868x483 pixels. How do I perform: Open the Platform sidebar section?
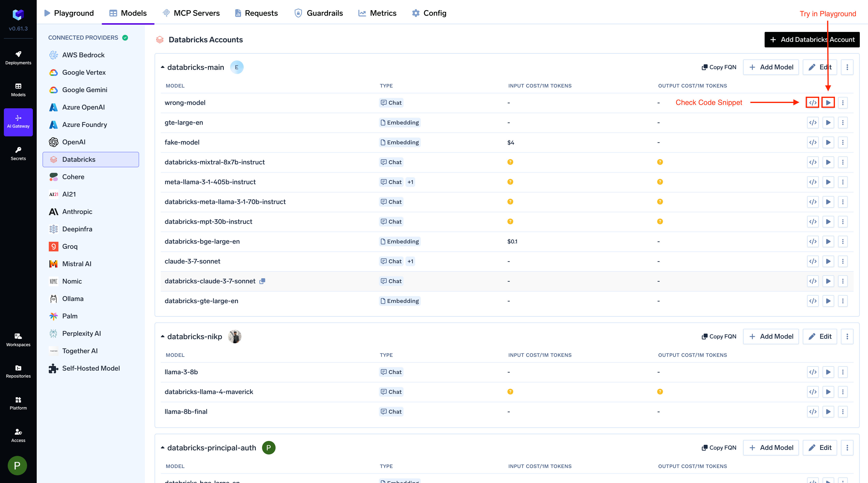tap(18, 403)
